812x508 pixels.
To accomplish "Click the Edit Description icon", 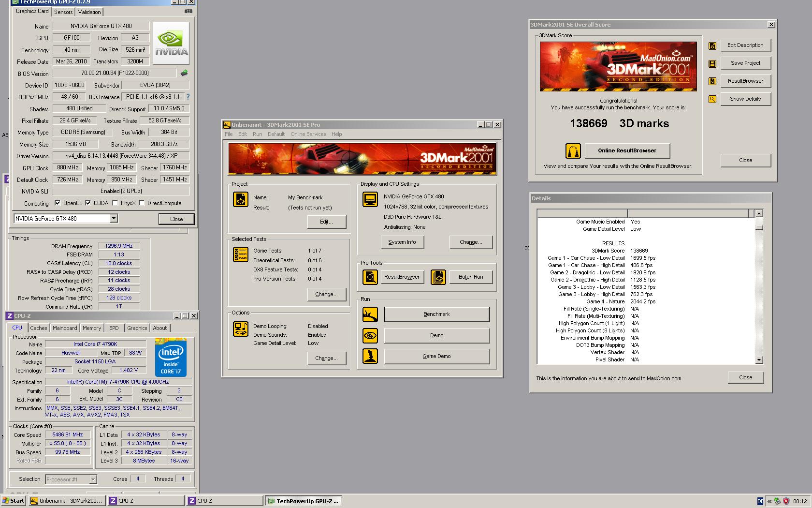I will (x=712, y=45).
